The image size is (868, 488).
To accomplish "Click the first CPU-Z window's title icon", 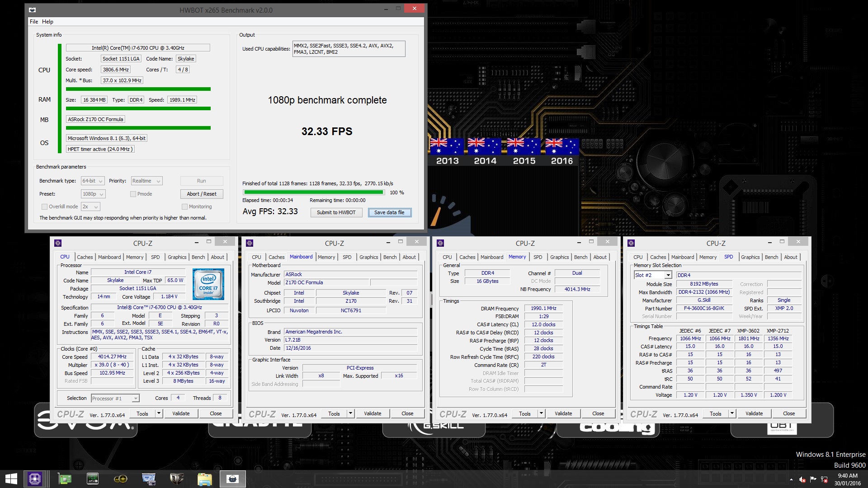I will [x=58, y=243].
